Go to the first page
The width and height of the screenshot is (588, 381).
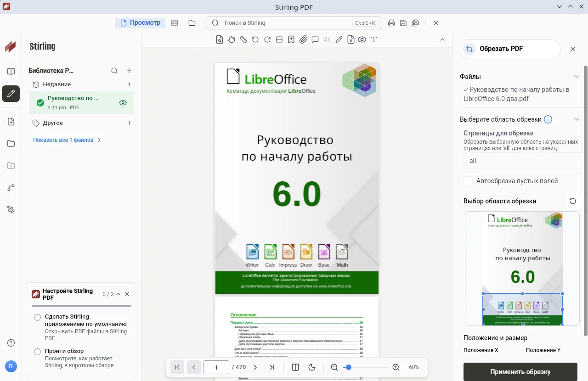coord(177,367)
